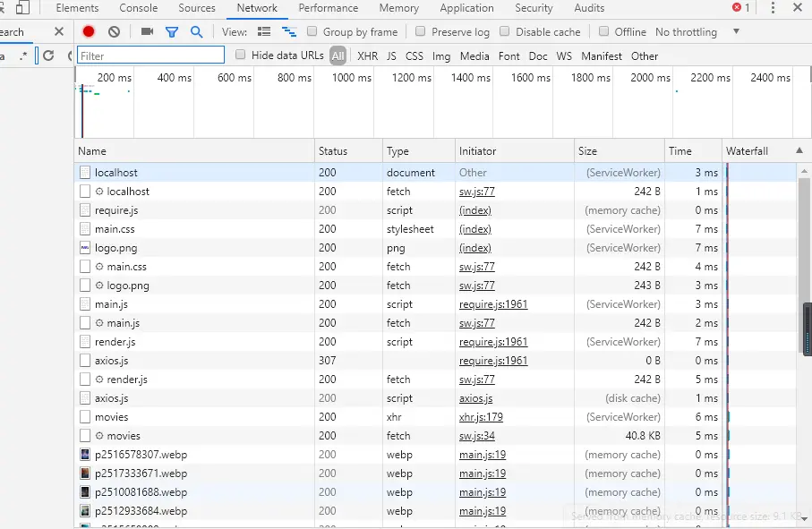Select the axios.js 307 request row
Image resolution: width=812 pixels, height=529 pixels.
pos(435,360)
